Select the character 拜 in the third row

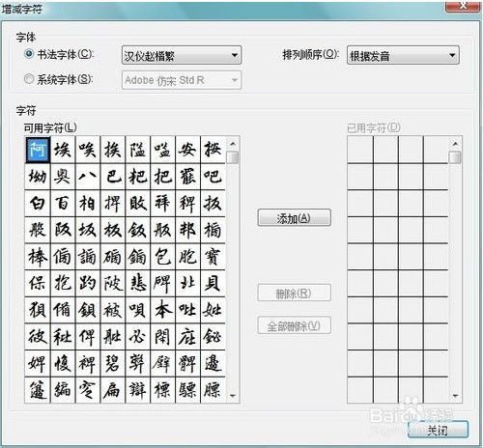click(162, 203)
